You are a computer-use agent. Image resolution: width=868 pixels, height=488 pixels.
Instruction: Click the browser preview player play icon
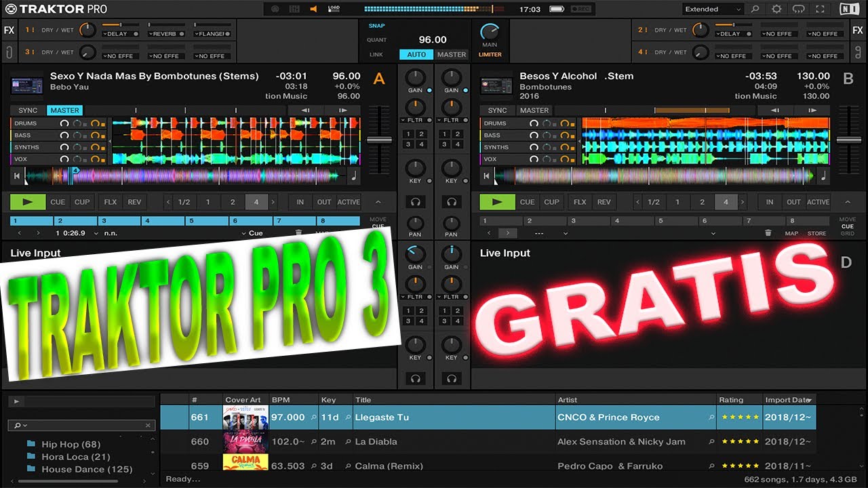tap(16, 401)
